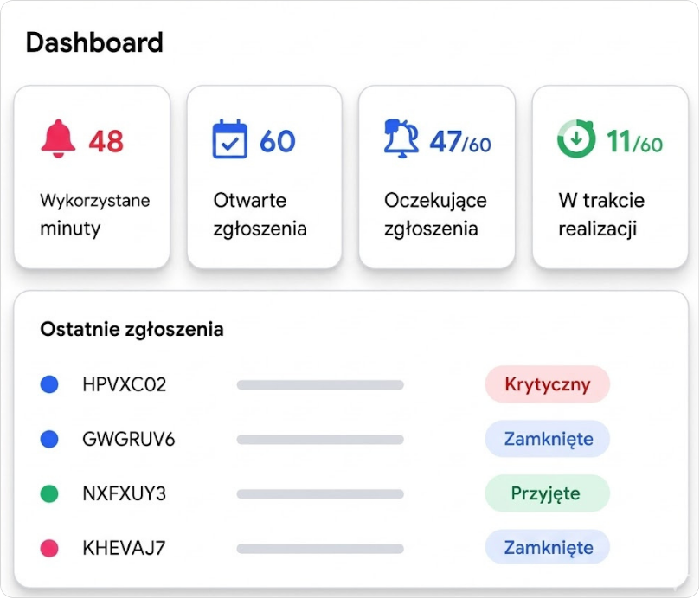Click the Krytyczny status badge
This screenshot has width=700, height=599.
tap(548, 384)
